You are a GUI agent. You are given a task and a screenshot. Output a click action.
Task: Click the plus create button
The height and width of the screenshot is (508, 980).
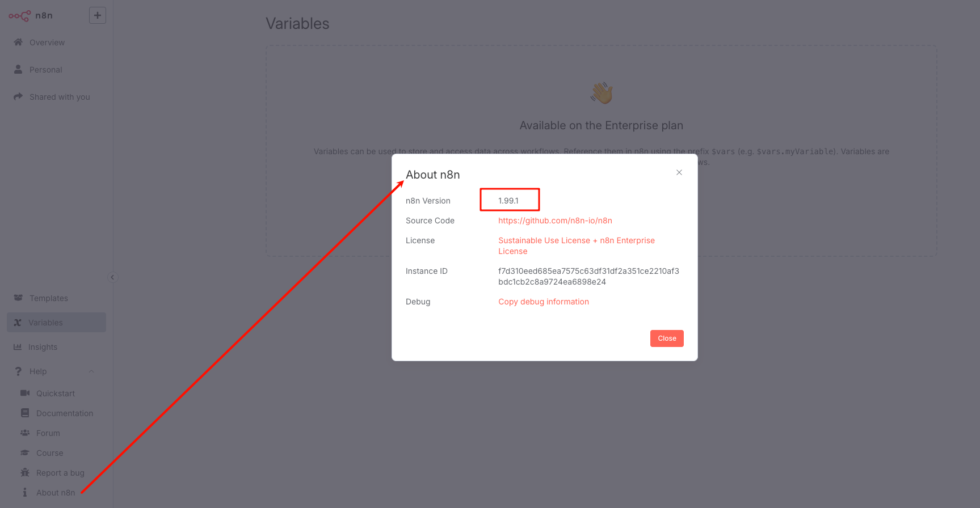(x=98, y=15)
